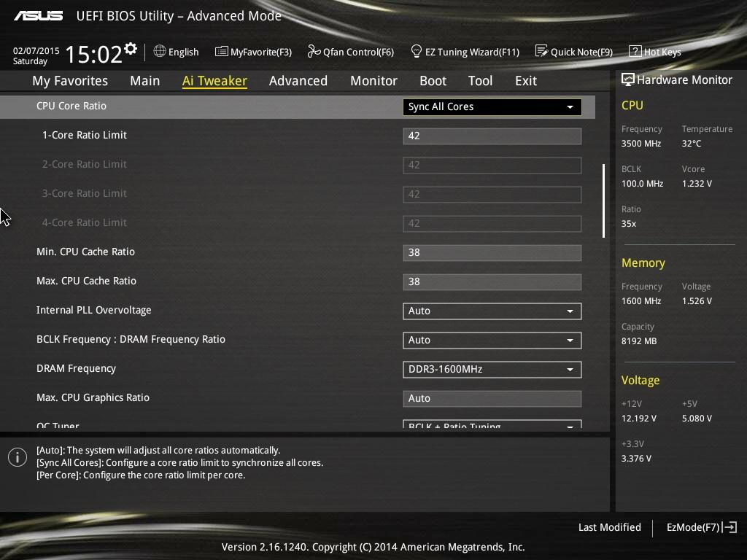Switch to the Main tab
The height and width of the screenshot is (560, 747).
click(x=145, y=81)
